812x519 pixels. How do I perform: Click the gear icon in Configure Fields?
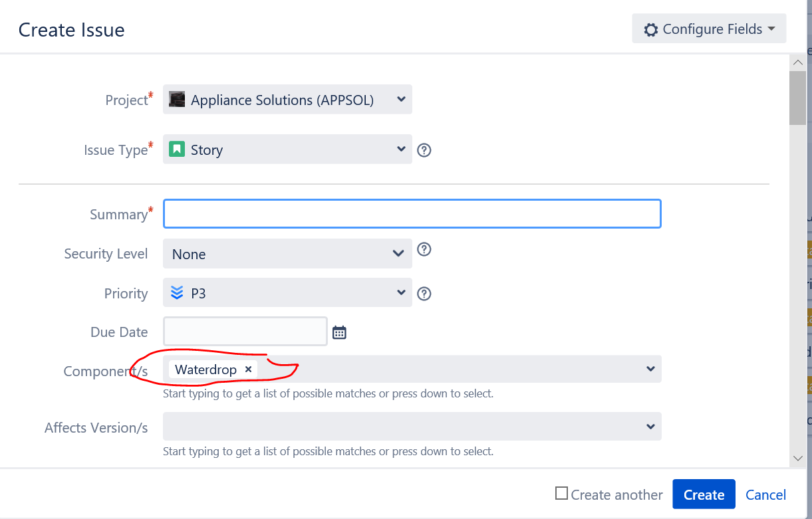[651, 30]
